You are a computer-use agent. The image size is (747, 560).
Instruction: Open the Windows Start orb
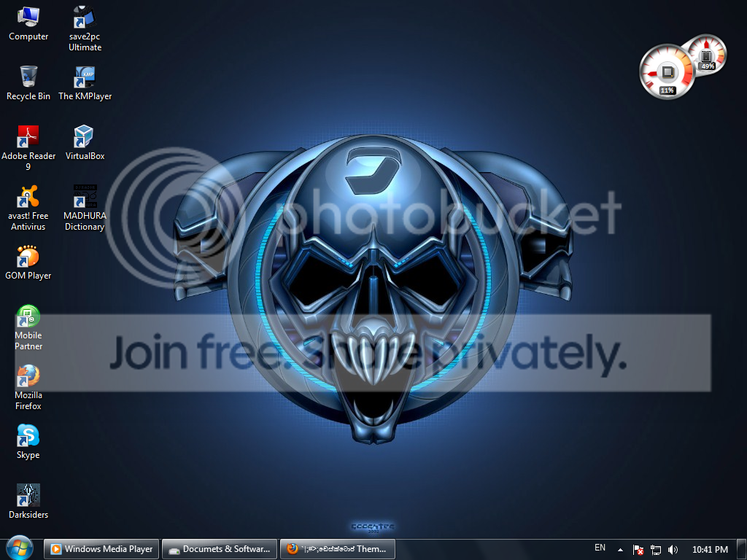pos(19,548)
